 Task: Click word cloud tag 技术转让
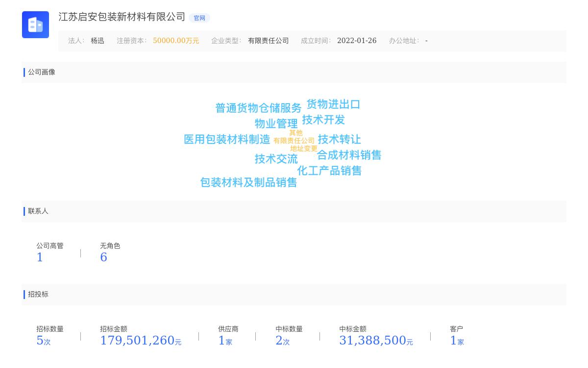coord(339,139)
